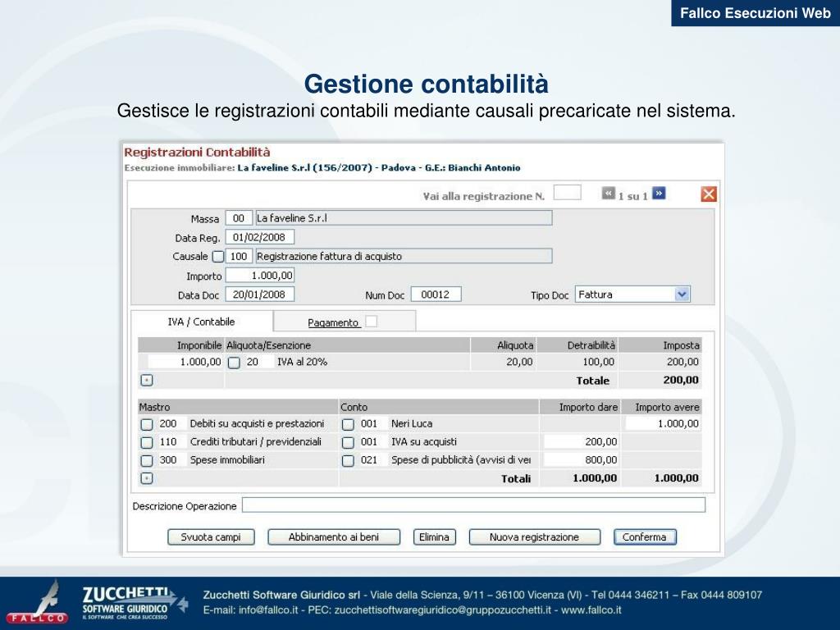Toggle checkbox beside Conto IVA su acquisti

coord(348,442)
